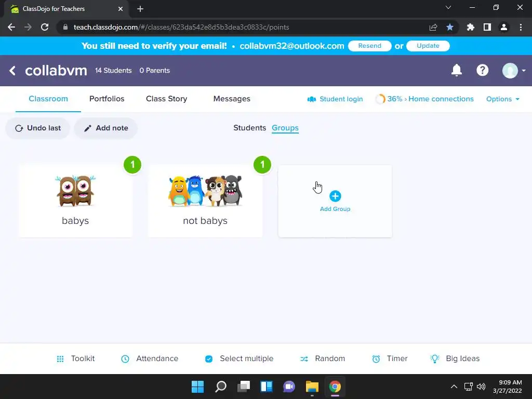532x399 pixels.
Task: Open the help question mark icon
Action: click(483, 70)
